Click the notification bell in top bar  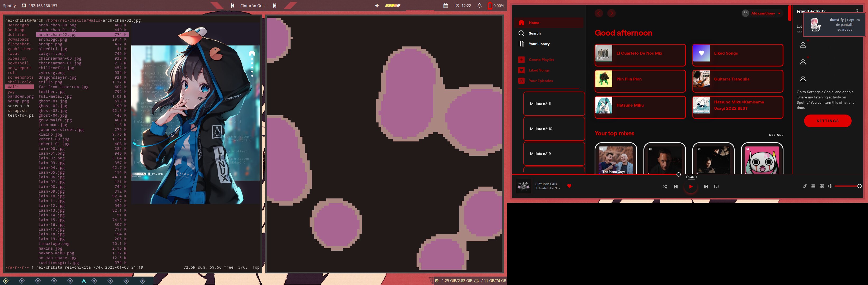(479, 6)
